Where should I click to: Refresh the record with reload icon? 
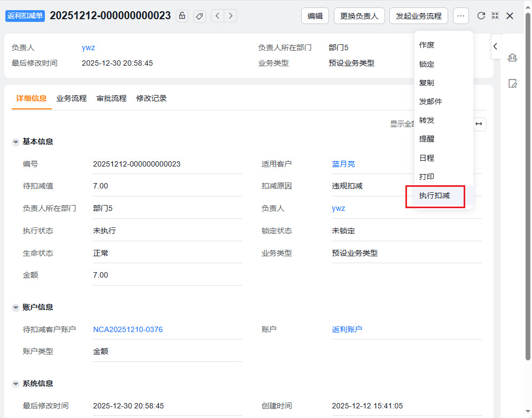[x=481, y=16]
